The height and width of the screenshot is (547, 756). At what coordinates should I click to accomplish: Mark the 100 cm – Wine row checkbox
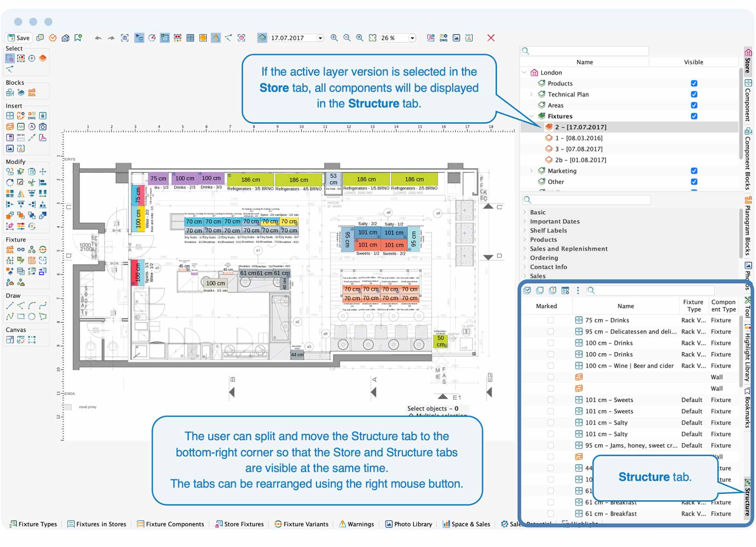point(550,366)
